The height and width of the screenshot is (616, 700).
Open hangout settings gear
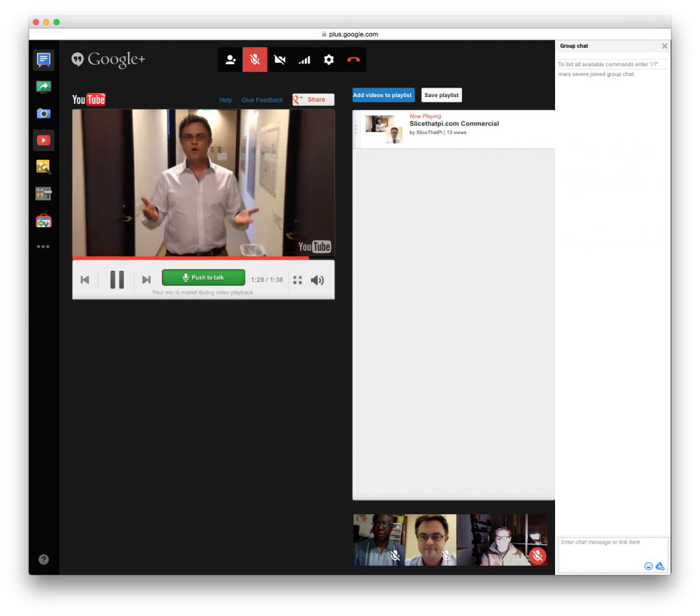pos(329,59)
